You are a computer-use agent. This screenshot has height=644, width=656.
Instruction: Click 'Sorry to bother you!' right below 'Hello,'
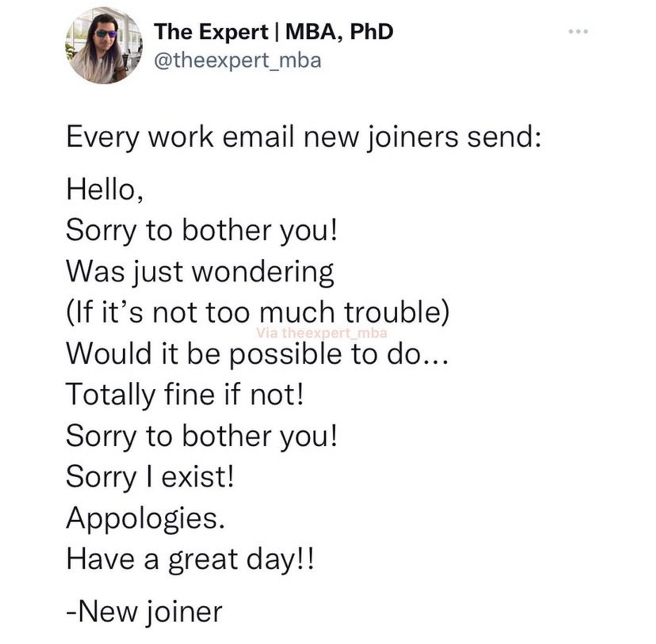(202, 231)
